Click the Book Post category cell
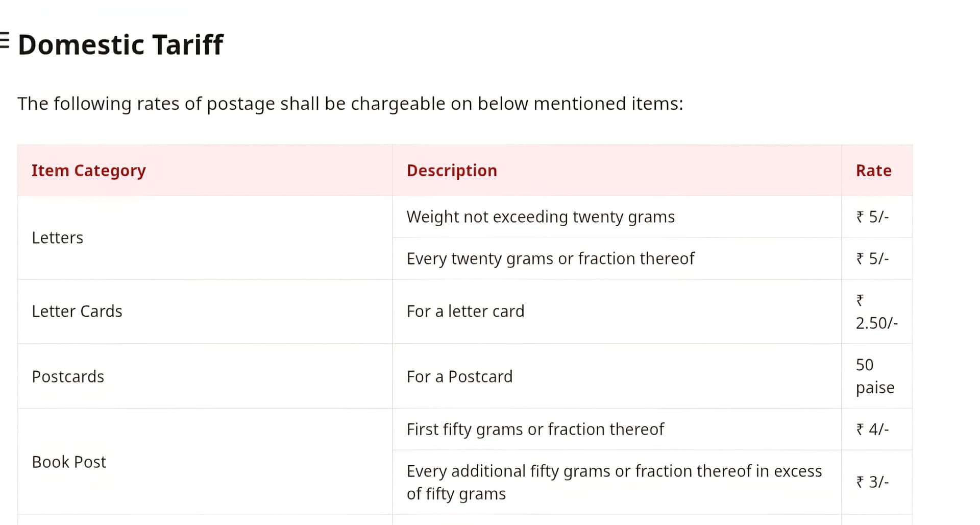Screen dimensions: 980x525 (x=69, y=462)
